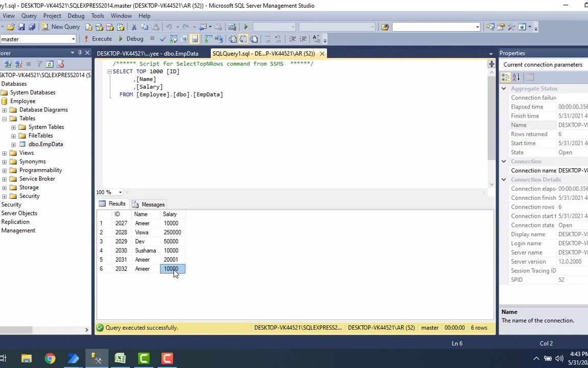Image resolution: width=588 pixels, height=368 pixels.
Task: Click the Increase Indent icon
Action: pyautogui.click(x=303, y=39)
